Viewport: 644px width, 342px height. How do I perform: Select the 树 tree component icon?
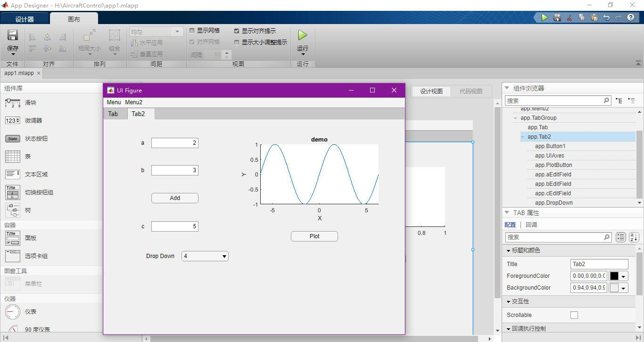[12, 210]
